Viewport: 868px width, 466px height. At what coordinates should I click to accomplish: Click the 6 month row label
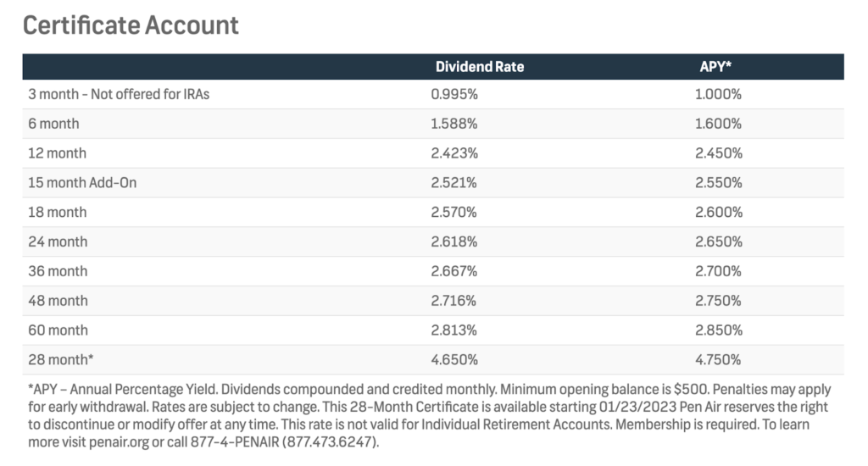point(53,124)
